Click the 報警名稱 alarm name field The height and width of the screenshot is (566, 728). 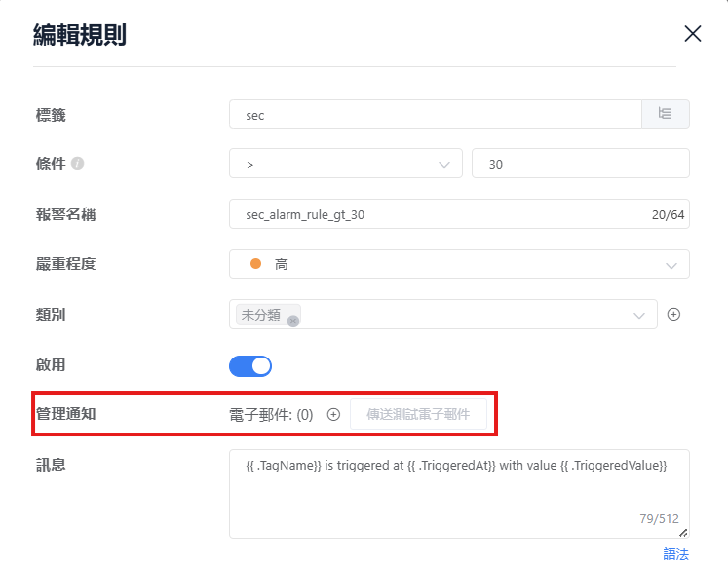coord(439,214)
